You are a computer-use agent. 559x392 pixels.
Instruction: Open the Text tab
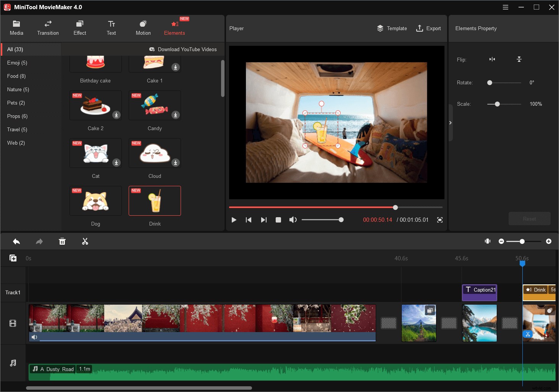click(x=111, y=27)
